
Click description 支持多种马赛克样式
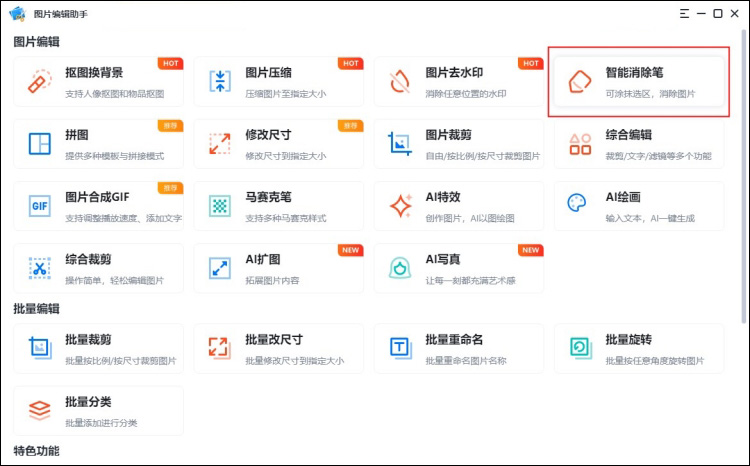pos(286,218)
